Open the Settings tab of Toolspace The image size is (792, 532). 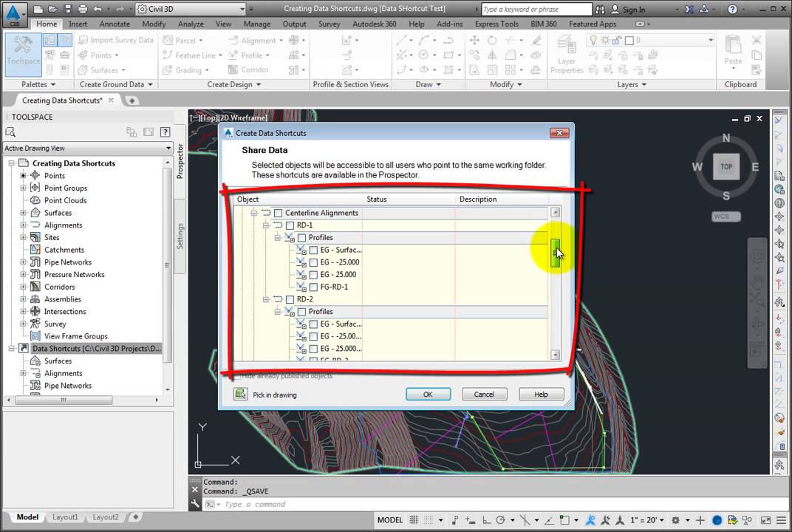[x=180, y=236]
